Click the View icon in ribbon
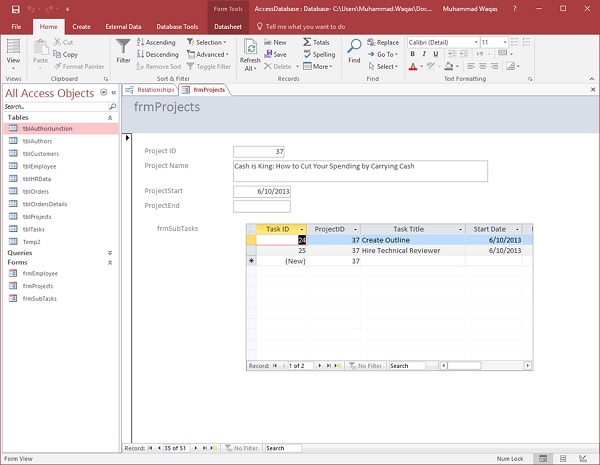Screen dimensions: 600x465 [x=13, y=47]
